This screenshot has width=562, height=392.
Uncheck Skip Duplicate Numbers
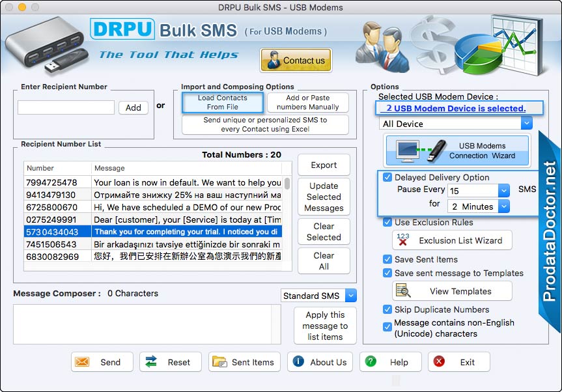tap(387, 309)
